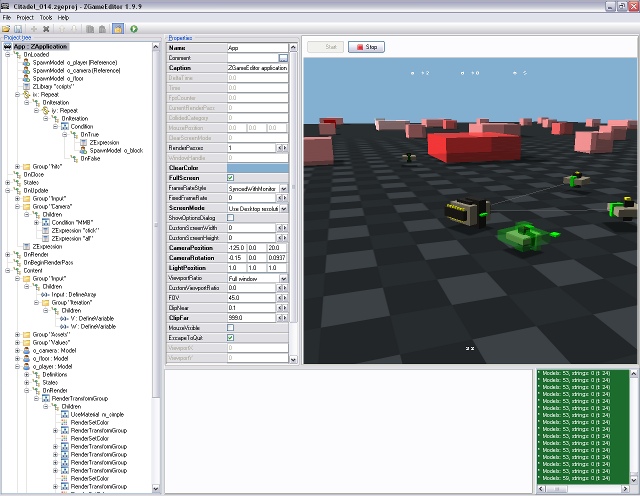
Task: Open the Comment editor ellipsis button
Action: 283,58
